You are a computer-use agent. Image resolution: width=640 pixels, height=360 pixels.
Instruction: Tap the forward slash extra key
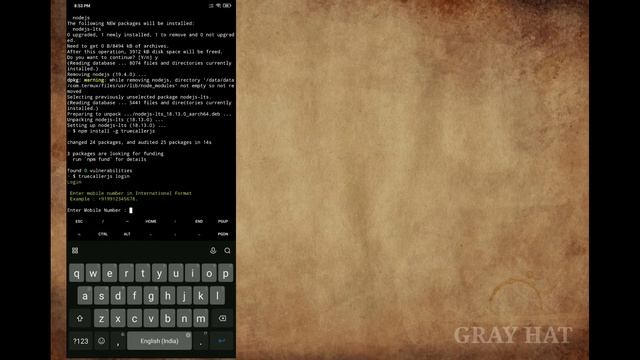click(x=103, y=221)
